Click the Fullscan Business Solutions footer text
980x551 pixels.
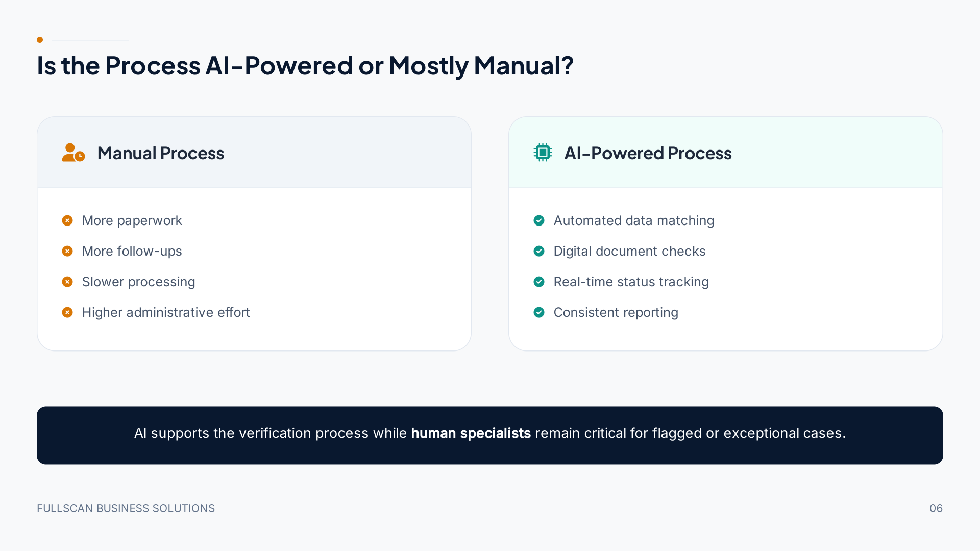point(126,508)
